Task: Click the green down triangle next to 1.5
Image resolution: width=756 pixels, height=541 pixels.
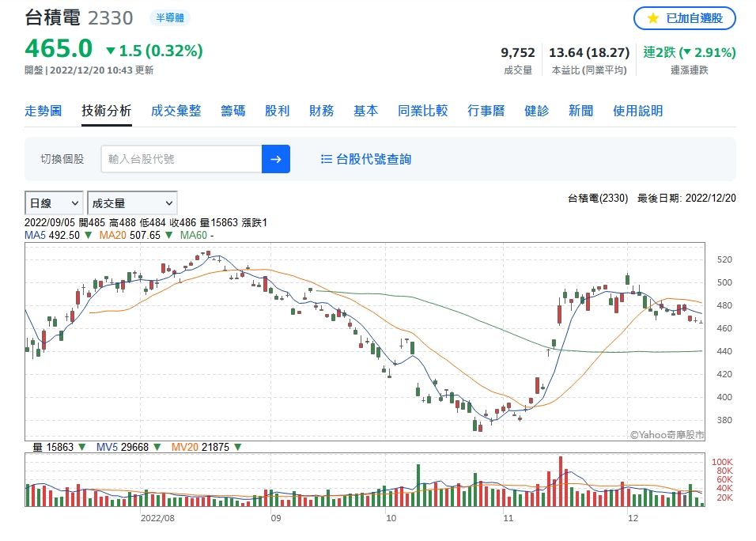Action: [x=111, y=51]
